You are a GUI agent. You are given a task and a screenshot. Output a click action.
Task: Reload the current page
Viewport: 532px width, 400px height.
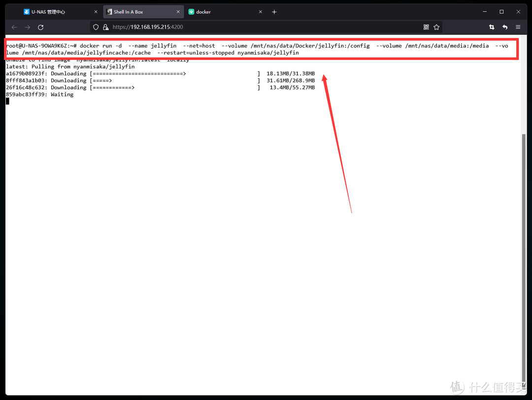pos(41,27)
